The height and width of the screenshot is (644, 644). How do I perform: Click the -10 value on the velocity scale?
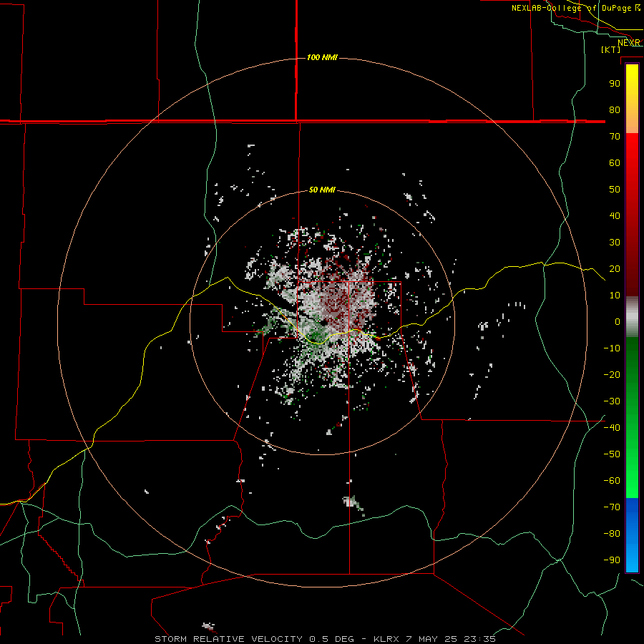point(612,348)
